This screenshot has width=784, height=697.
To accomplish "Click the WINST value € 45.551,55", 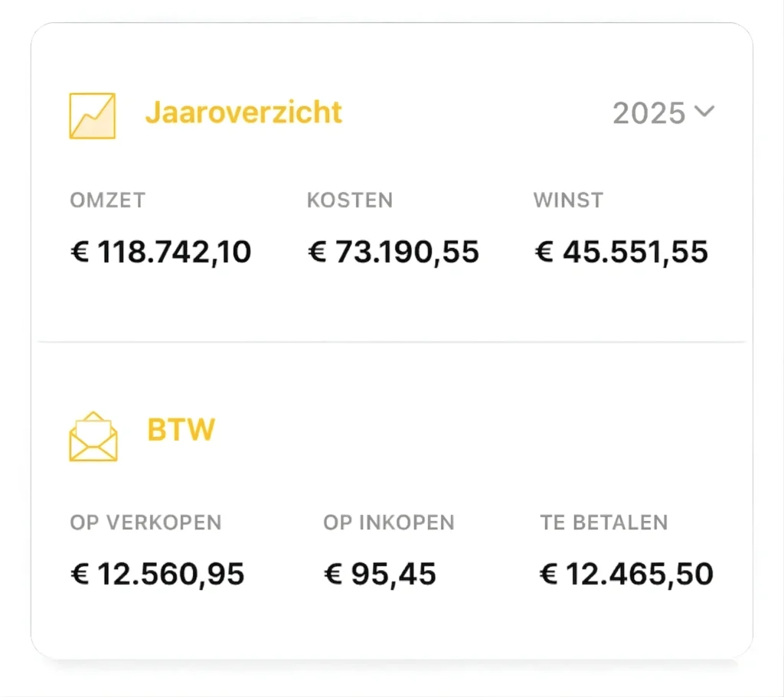I will 622,251.
